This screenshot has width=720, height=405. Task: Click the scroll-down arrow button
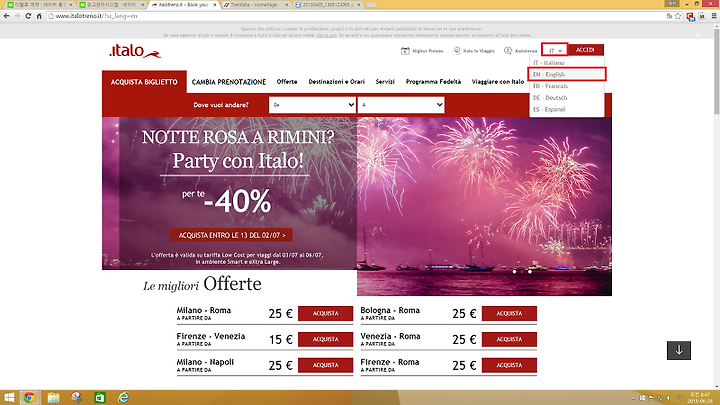pos(679,350)
